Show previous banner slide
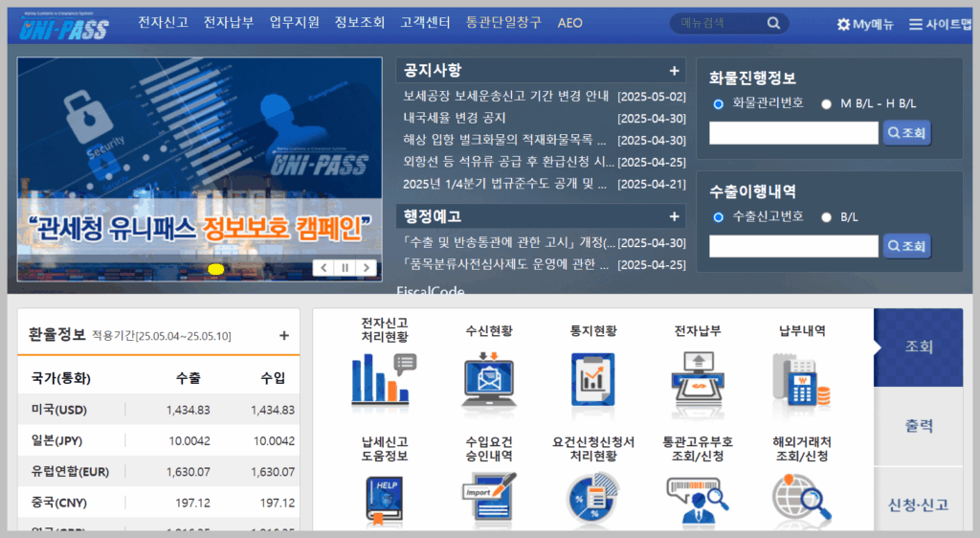This screenshot has width=980, height=538. coord(323,267)
